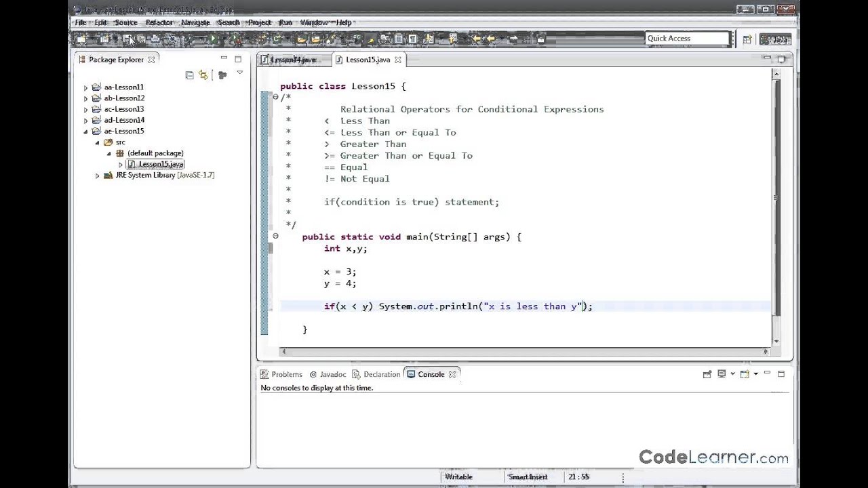Switch to the Lesson14.java editor tab
The image size is (868, 488).
click(294, 60)
